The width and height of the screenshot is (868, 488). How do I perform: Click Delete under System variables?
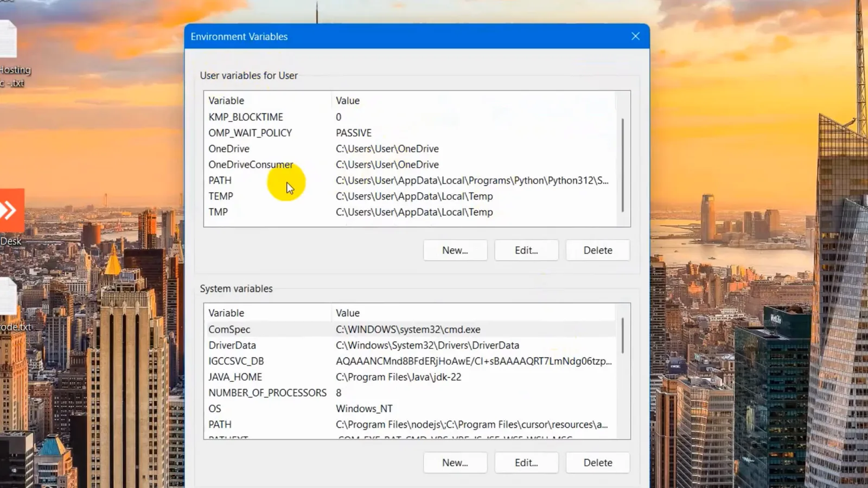[x=598, y=463]
